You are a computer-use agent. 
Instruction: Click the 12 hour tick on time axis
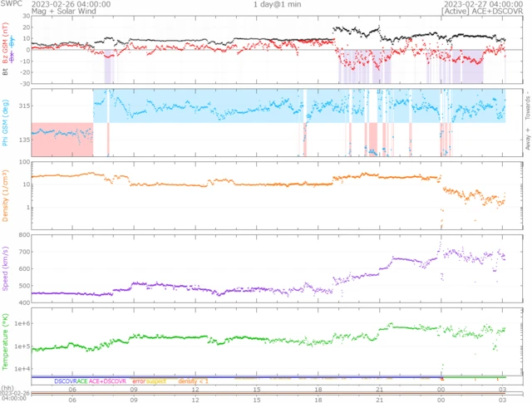point(195,388)
